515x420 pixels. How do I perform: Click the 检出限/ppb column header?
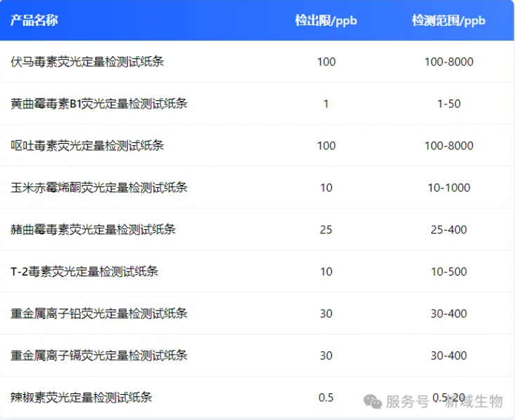(x=326, y=20)
